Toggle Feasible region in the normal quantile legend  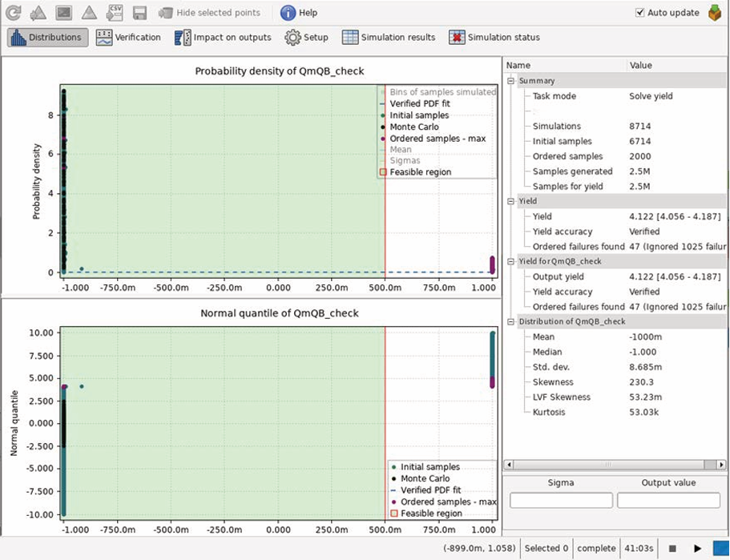426,514
